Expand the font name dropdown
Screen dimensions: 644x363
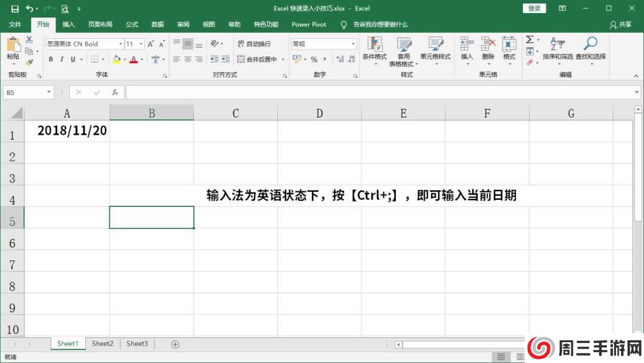coord(120,44)
